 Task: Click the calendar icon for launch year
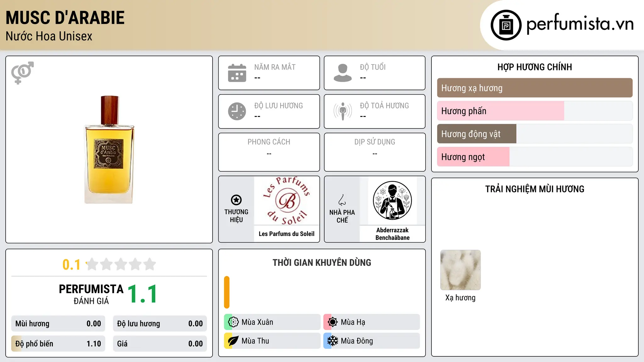[x=237, y=73]
